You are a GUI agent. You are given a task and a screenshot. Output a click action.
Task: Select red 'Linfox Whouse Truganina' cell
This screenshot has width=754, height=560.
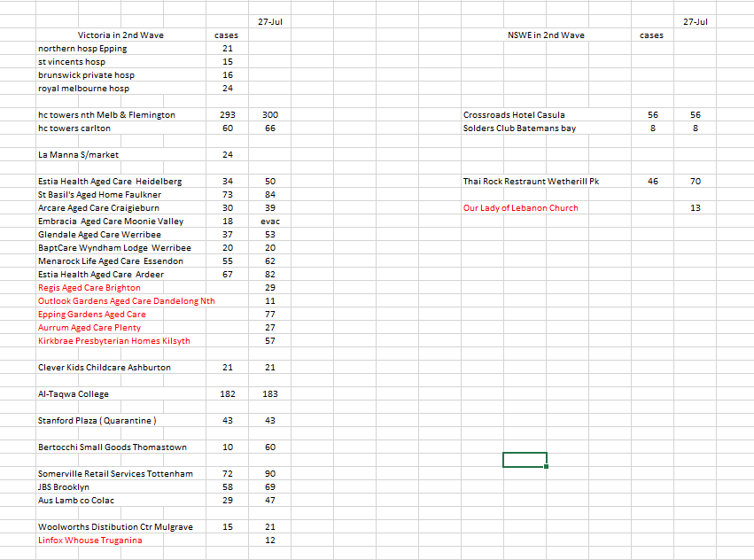(x=89, y=541)
